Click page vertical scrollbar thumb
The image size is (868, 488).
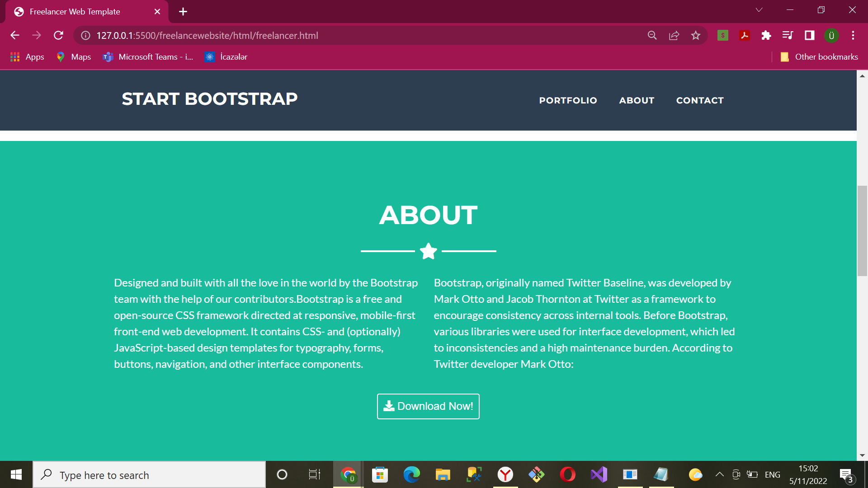point(862,230)
